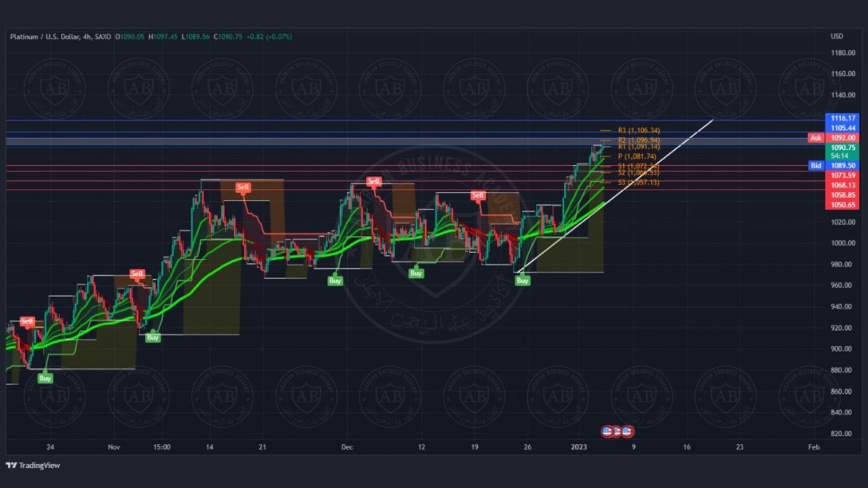This screenshot has height=488, width=868.
Task: Click the leftmost Sell signal marker on the chart
Action: (x=27, y=321)
